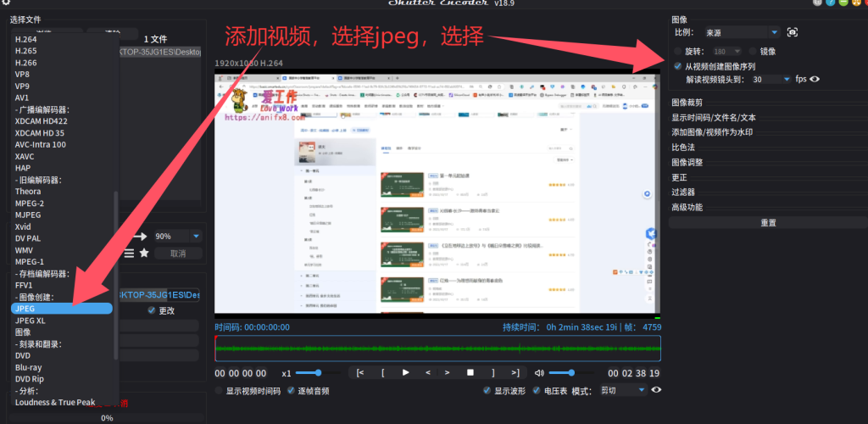The image size is (868, 424).
Task: Set the in point with [ button
Action: (x=382, y=372)
